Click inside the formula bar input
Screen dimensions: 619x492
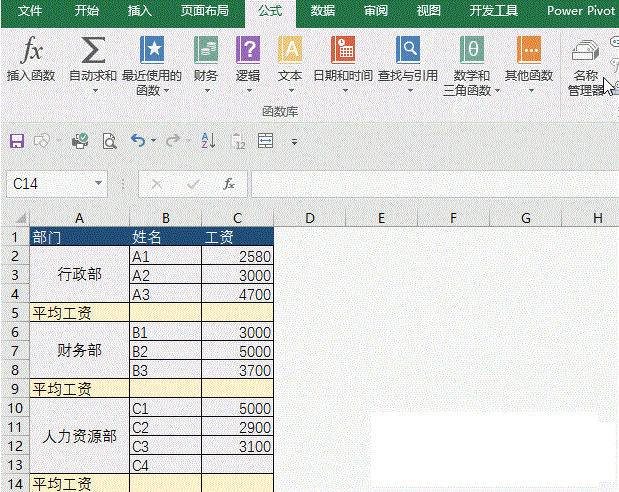pos(434,184)
